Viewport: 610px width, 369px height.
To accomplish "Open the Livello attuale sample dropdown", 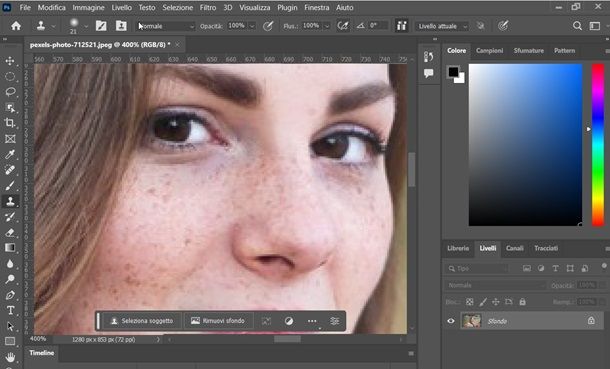I will tap(442, 26).
